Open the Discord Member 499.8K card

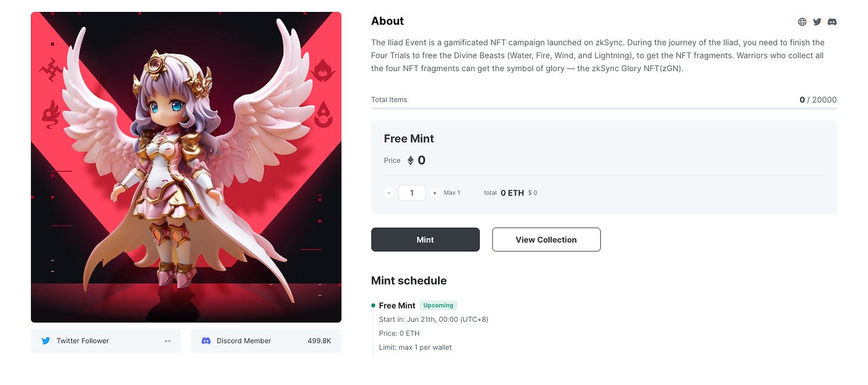coord(266,341)
